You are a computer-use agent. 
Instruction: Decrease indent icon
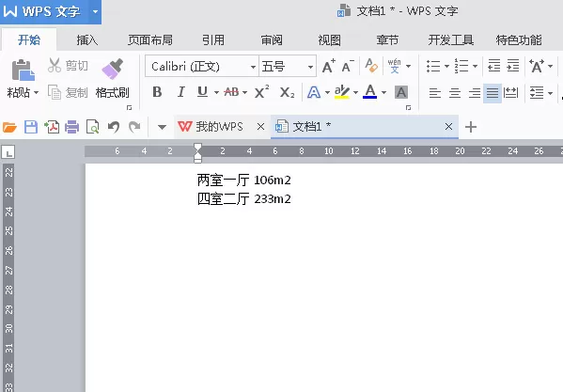494,66
